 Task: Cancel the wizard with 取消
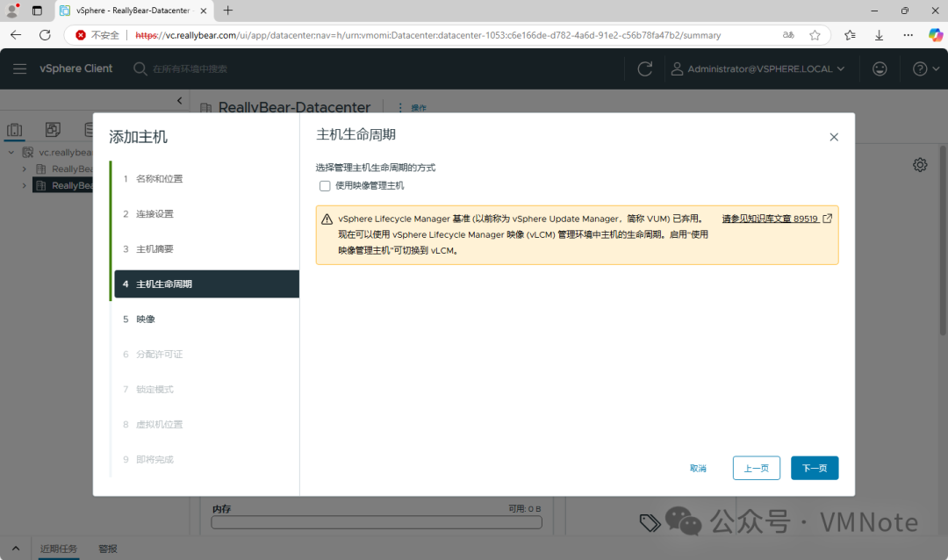(x=698, y=468)
